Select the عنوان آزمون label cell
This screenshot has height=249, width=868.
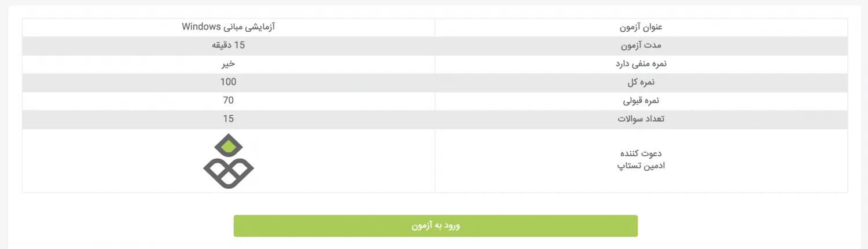641,27
